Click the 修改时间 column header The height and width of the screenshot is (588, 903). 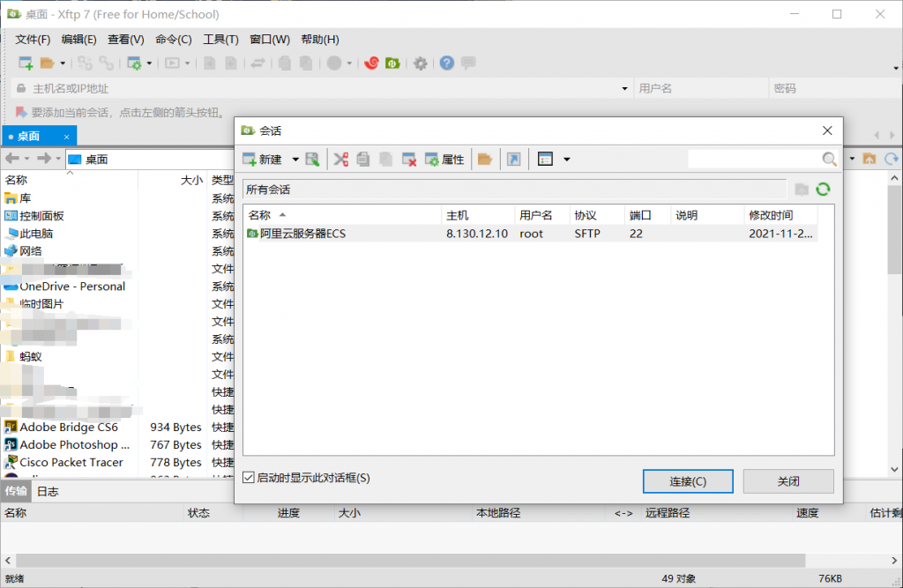pyautogui.click(x=780, y=215)
